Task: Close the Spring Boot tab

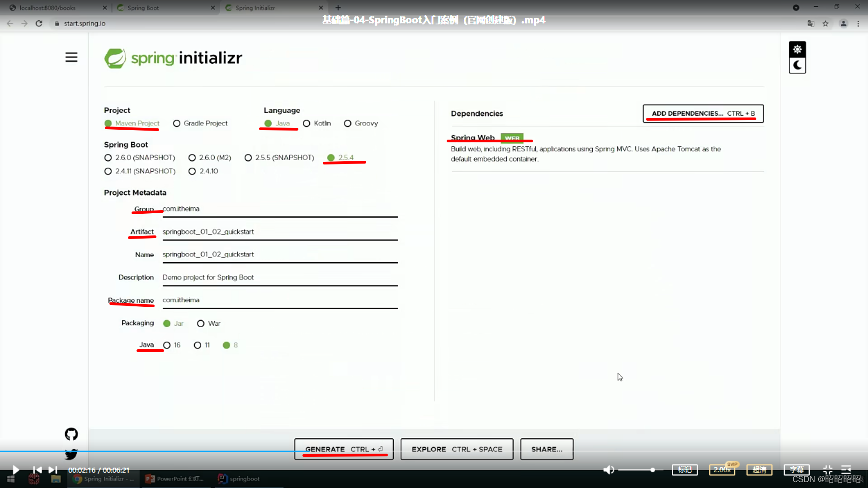Action: click(x=213, y=8)
